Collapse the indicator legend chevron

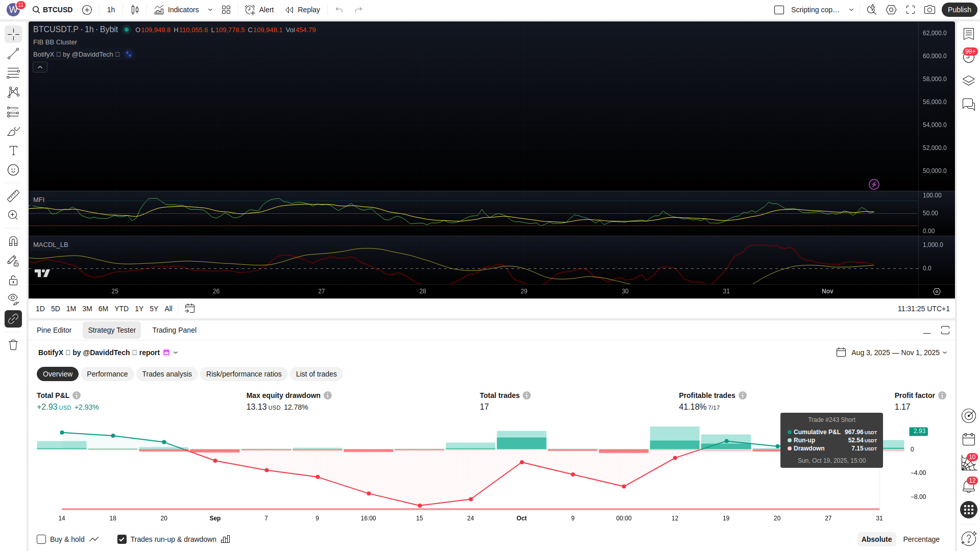pos(40,67)
